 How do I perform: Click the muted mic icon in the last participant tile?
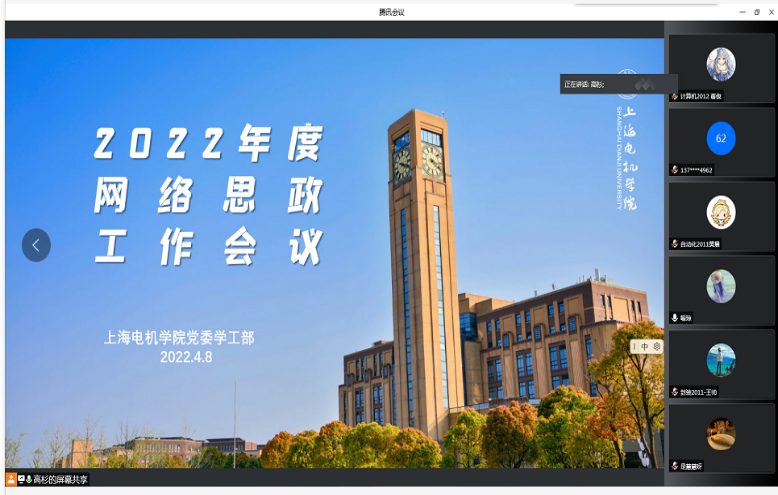(x=675, y=466)
